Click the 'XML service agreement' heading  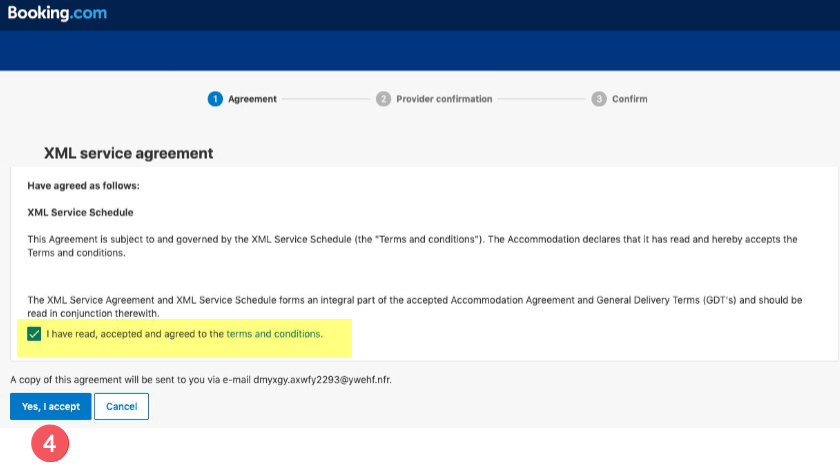click(129, 154)
